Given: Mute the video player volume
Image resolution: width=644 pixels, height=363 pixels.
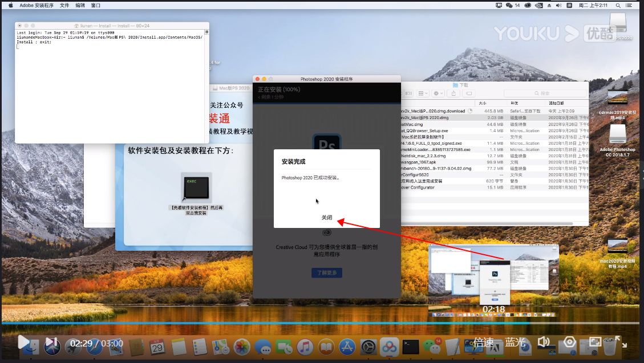Looking at the screenshot, I should click(543, 342).
